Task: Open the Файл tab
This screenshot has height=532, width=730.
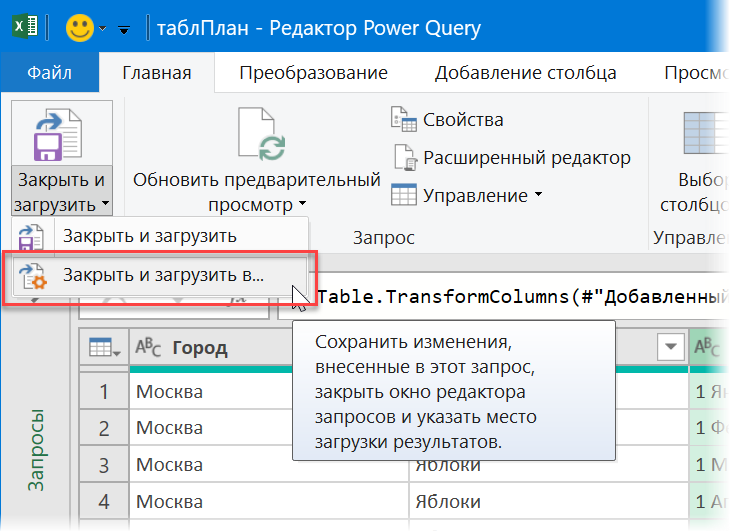Action: coord(49,73)
